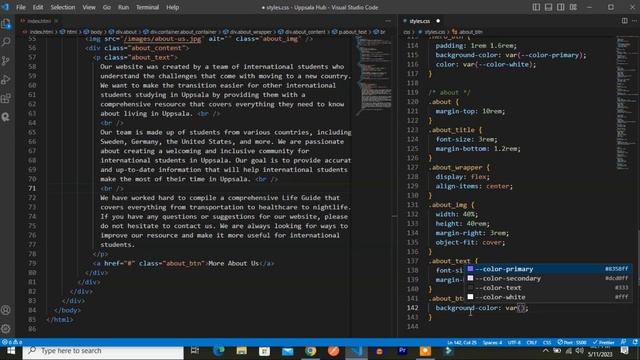Switch to the styles.css tab

click(421, 21)
